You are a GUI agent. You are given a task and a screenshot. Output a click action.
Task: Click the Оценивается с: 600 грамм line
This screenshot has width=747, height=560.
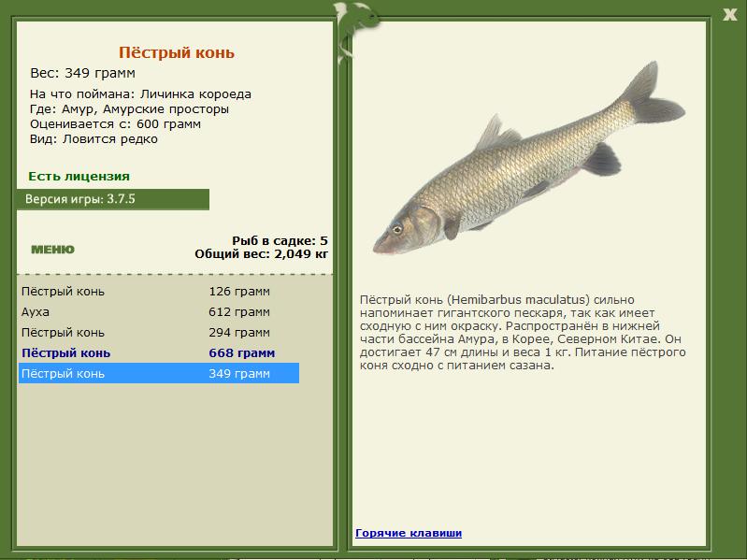pyautogui.click(x=115, y=124)
